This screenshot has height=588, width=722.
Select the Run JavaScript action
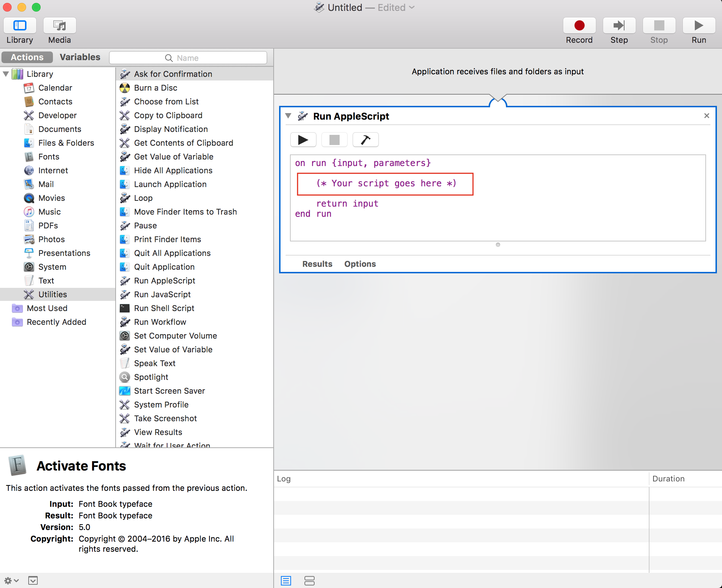tap(195, 294)
